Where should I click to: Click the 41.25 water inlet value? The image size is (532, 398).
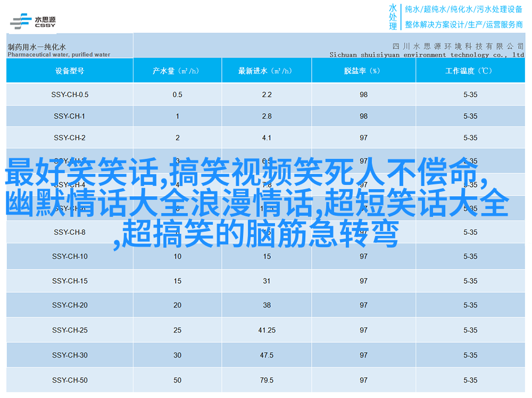(x=267, y=331)
